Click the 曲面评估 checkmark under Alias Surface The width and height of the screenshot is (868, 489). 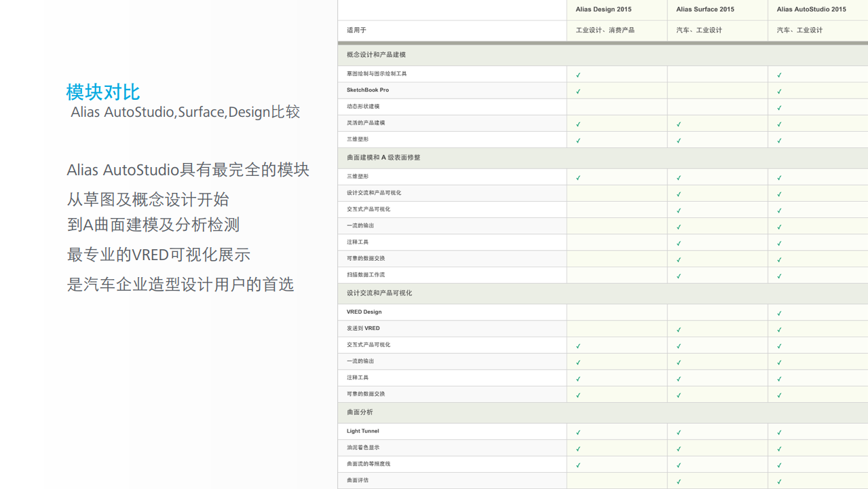(x=679, y=482)
